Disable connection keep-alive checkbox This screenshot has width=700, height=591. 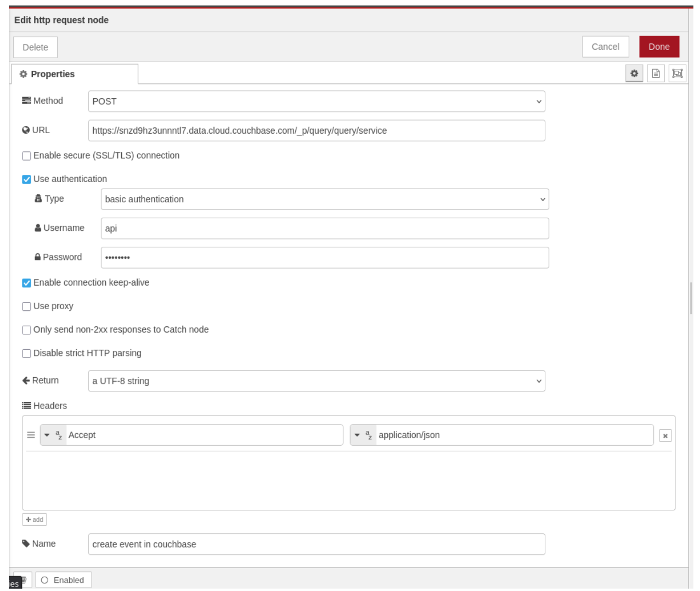point(26,283)
